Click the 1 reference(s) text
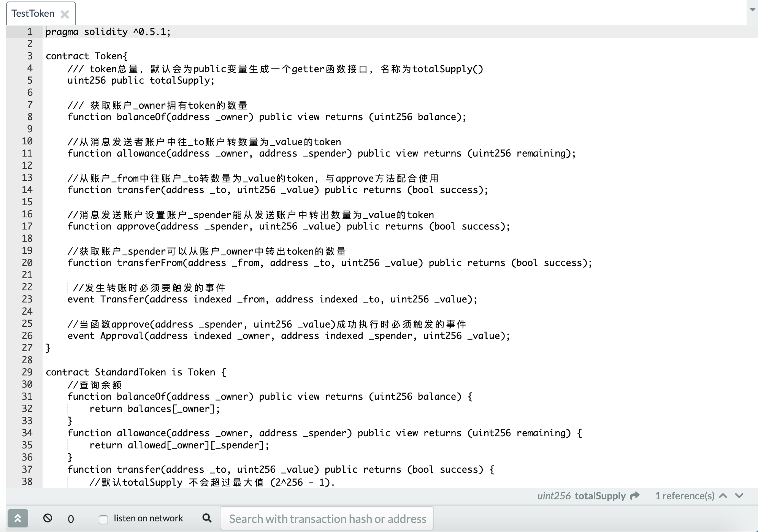Viewport: 758px width, 532px height. [685, 496]
